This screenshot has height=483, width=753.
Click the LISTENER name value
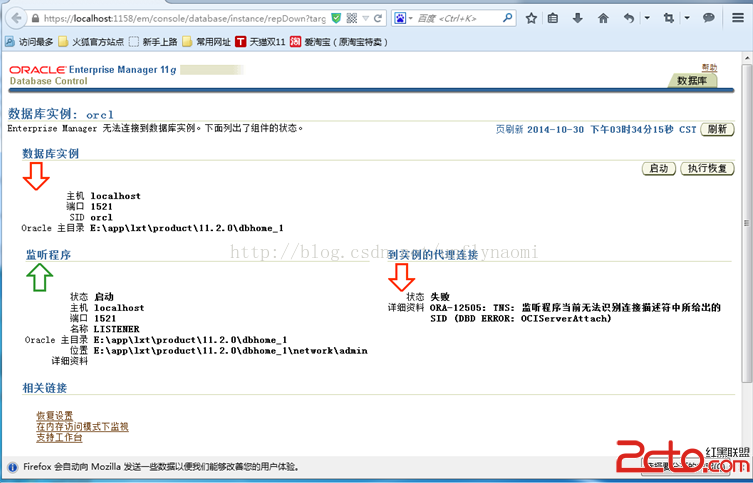[x=117, y=329]
